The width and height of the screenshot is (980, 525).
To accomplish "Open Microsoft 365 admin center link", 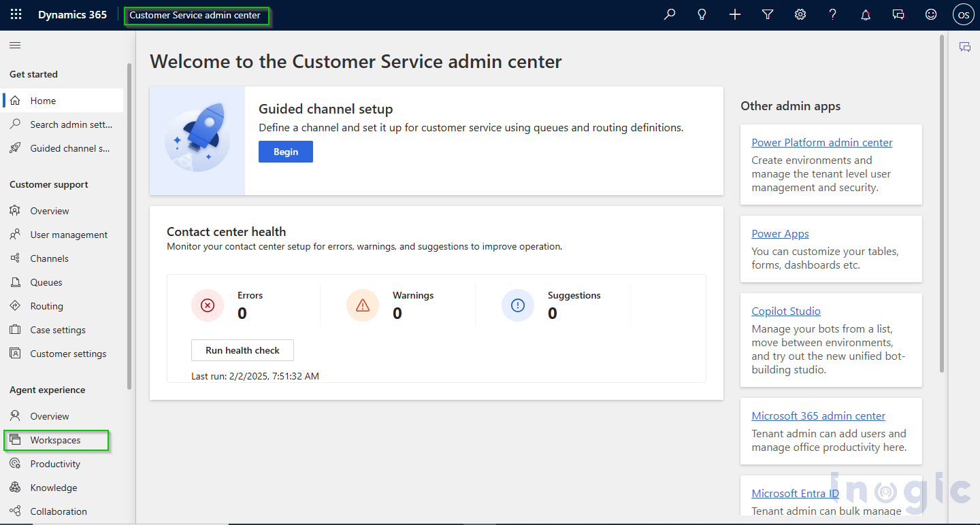I will (x=819, y=416).
